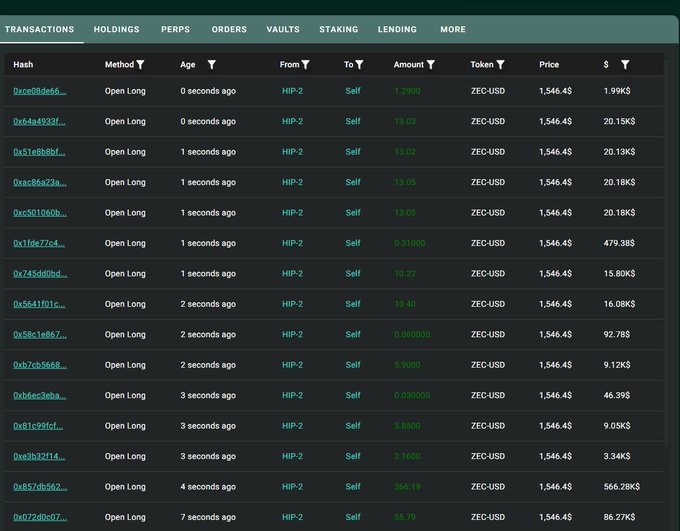Open transaction hash 0x58c1e867...

coord(40,334)
